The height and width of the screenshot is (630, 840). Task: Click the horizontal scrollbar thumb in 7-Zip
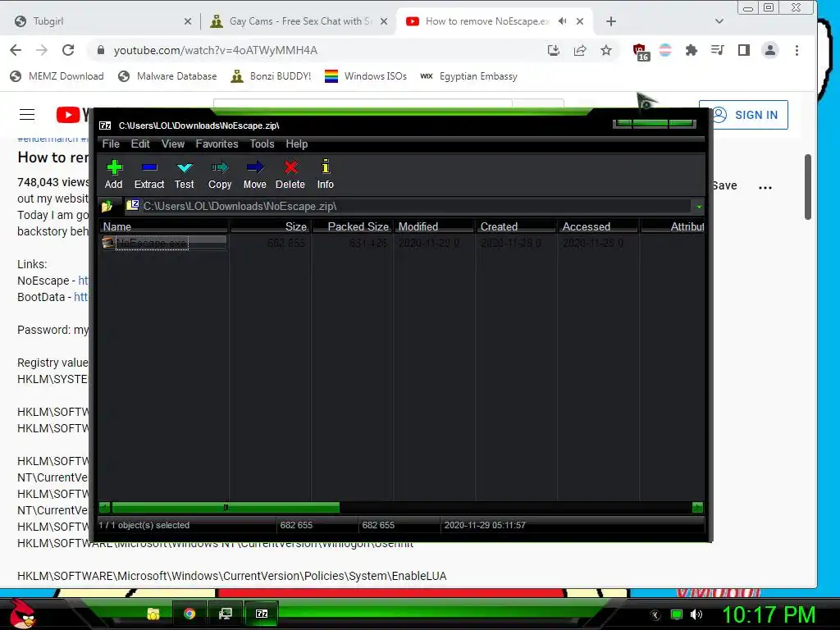pos(226,507)
